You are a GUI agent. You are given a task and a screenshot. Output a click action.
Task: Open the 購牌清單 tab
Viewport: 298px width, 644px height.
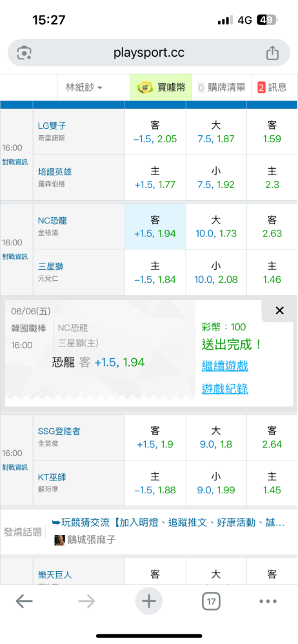click(x=221, y=87)
